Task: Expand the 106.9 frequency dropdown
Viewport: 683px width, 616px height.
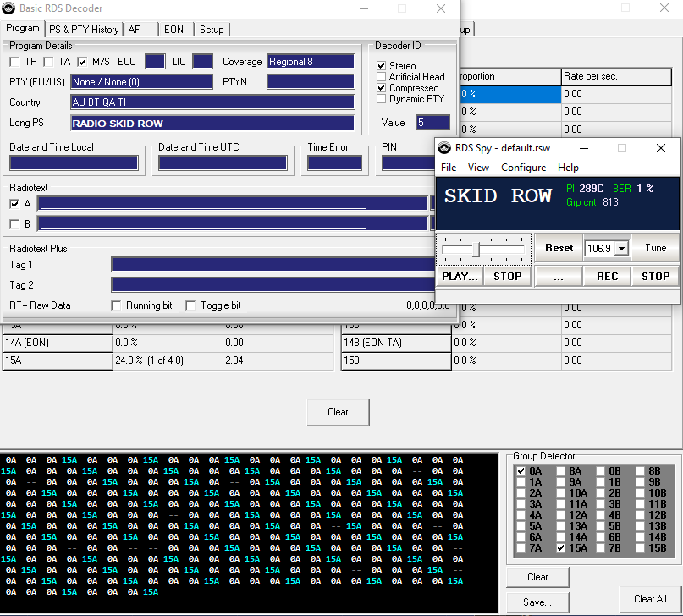Action: pyautogui.click(x=622, y=249)
